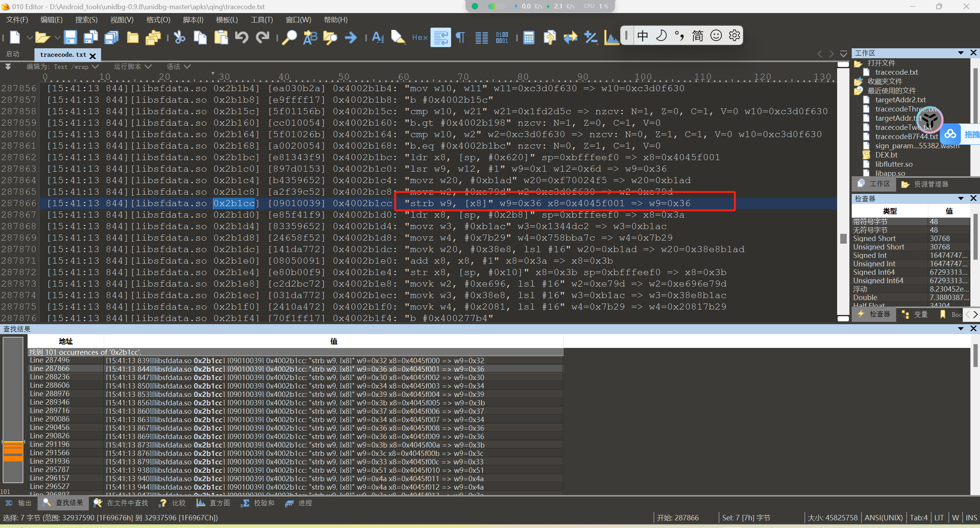Toggle show whitespace pilcrow button
This screenshot has width=980, height=528.
pyautogui.click(x=461, y=37)
